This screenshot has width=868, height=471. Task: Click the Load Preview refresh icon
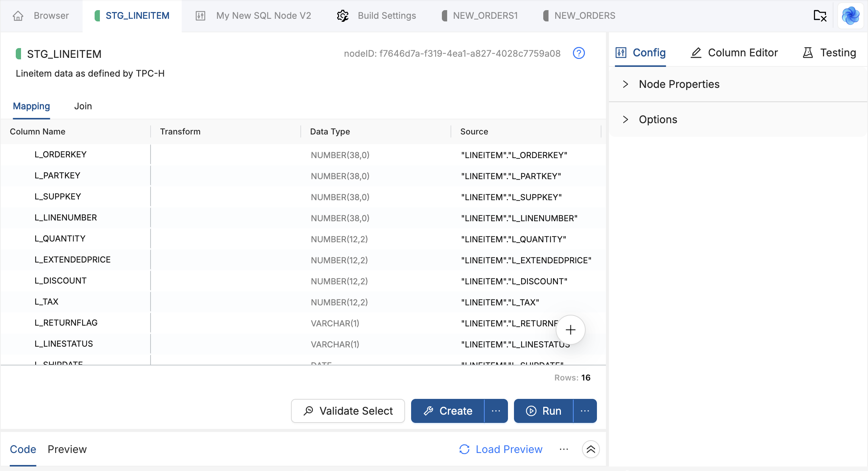tap(464, 449)
